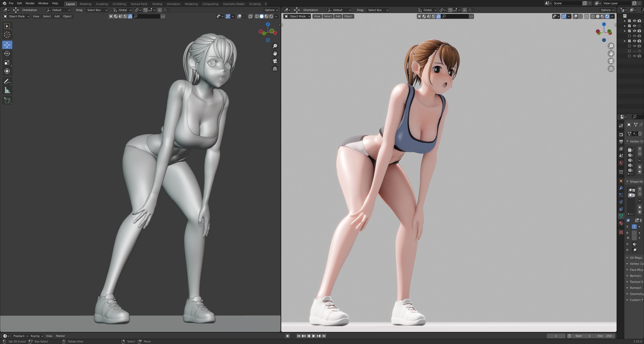
Task: Open Output properties tab with printer icon
Action: [621, 141]
